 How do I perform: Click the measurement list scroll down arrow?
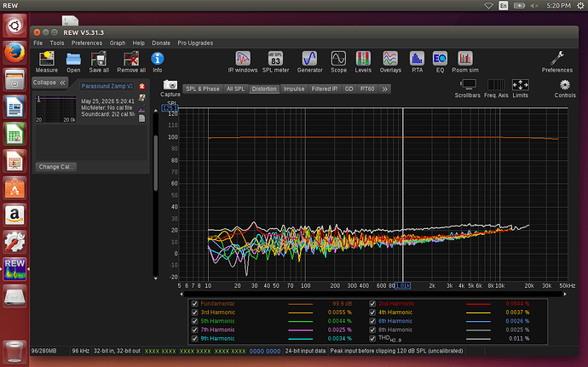tap(156, 278)
